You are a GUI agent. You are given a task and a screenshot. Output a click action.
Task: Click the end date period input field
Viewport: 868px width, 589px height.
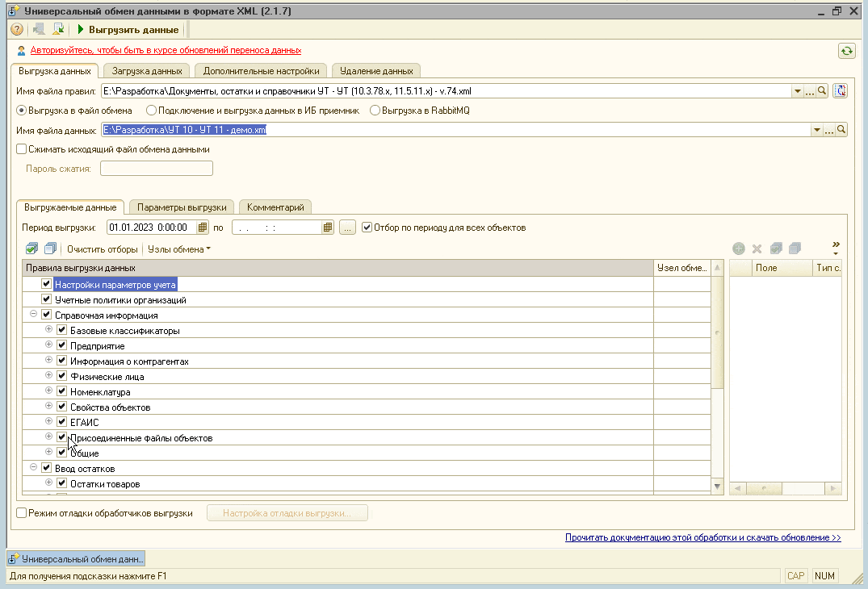click(275, 228)
